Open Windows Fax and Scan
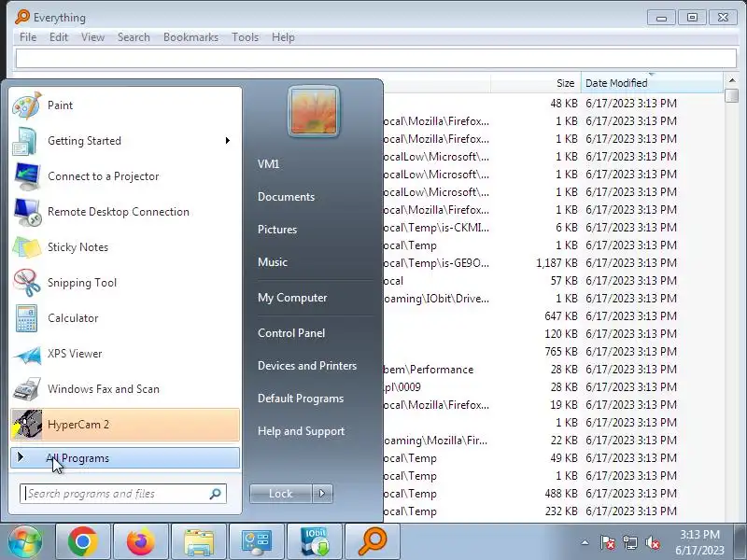Viewport: 747px width, 560px height. coord(125,389)
